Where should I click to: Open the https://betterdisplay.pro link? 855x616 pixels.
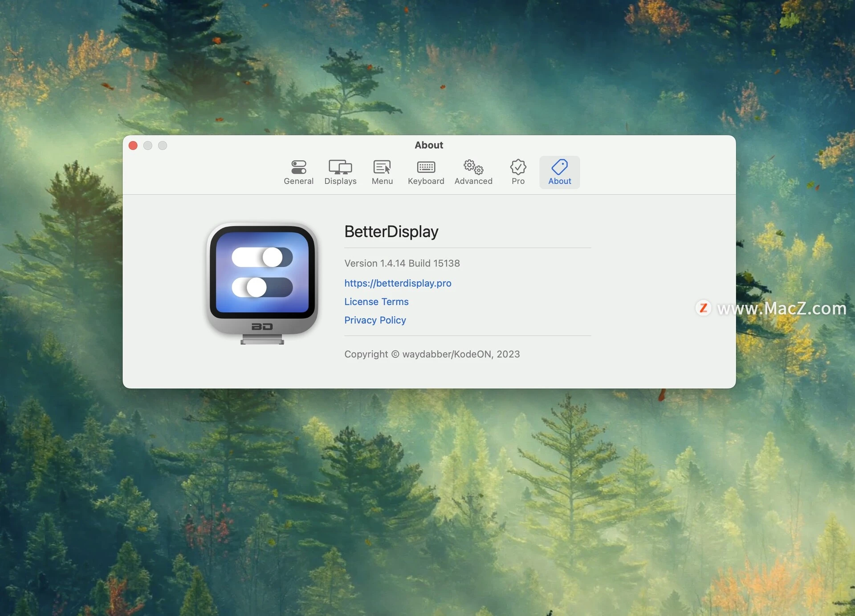pos(398,283)
